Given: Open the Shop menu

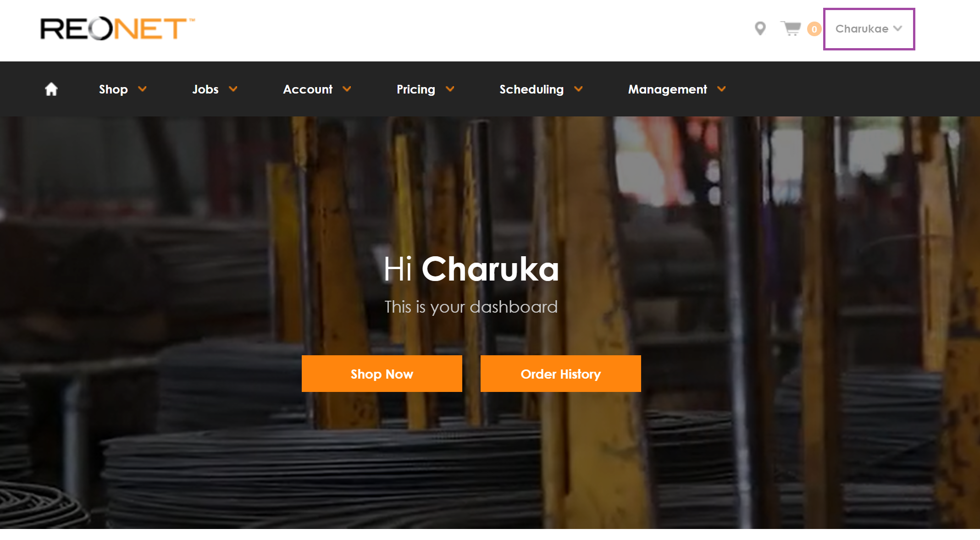Looking at the screenshot, I should [113, 89].
